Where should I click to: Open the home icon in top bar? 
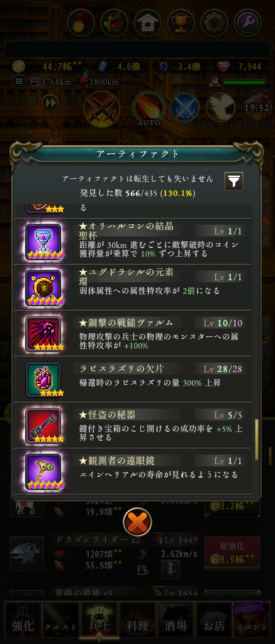coord(148,22)
